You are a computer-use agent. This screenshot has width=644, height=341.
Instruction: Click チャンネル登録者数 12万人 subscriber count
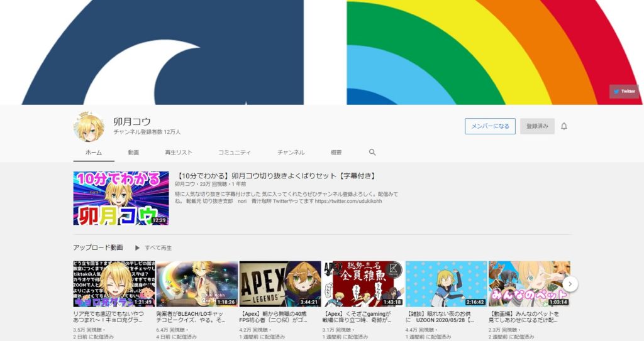tap(147, 132)
